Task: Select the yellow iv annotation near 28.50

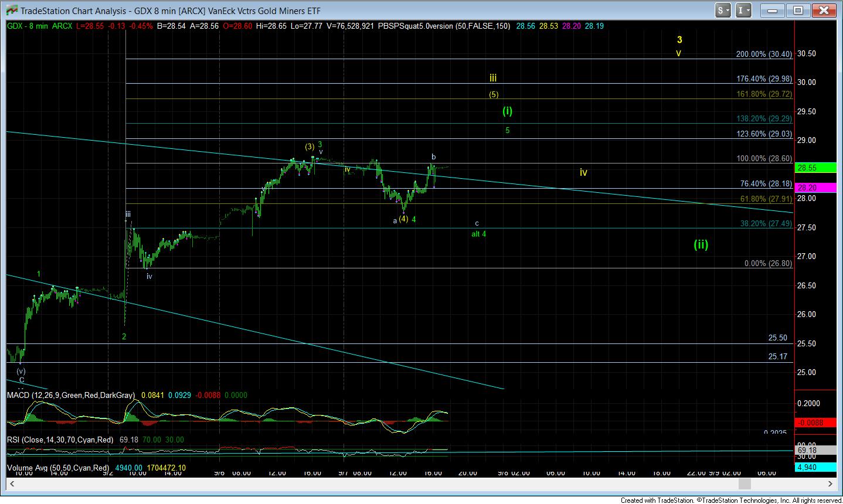Action: [x=583, y=172]
